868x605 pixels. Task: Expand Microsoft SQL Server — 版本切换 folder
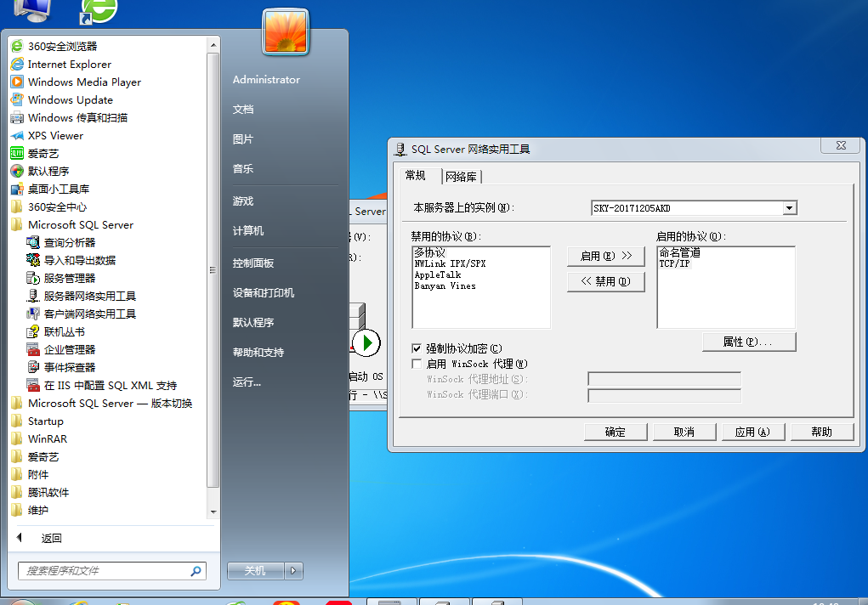pos(102,403)
